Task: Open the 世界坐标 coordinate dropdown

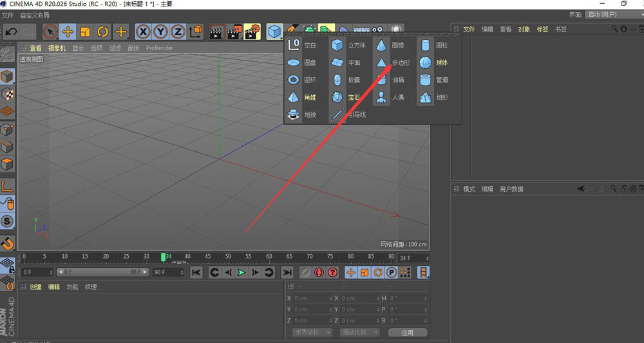Action: click(x=312, y=332)
